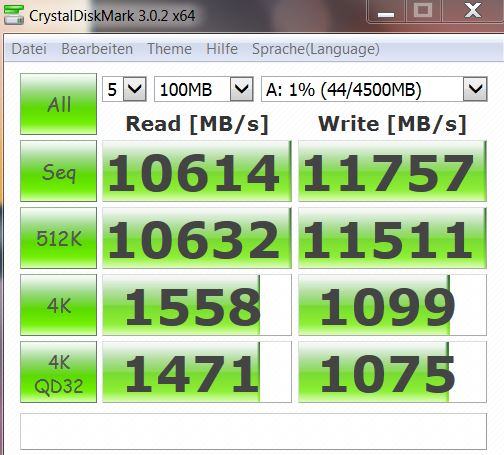Close the CrystalDiskMark window
The height and width of the screenshot is (455, 504).
pos(473,11)
